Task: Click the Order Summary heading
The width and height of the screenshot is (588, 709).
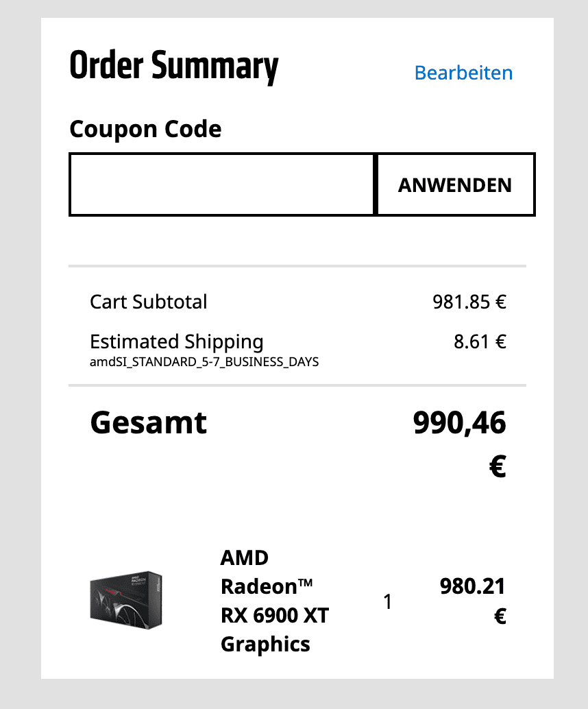Action: (173, 67)
